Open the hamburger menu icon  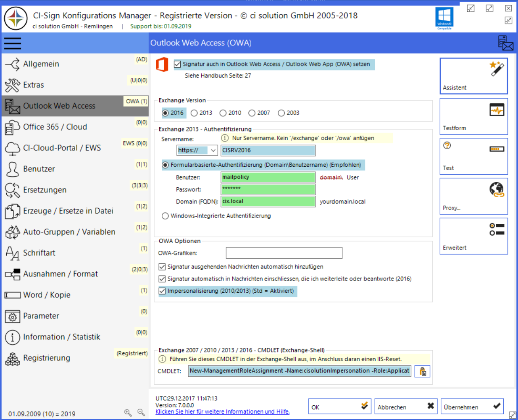13,43
